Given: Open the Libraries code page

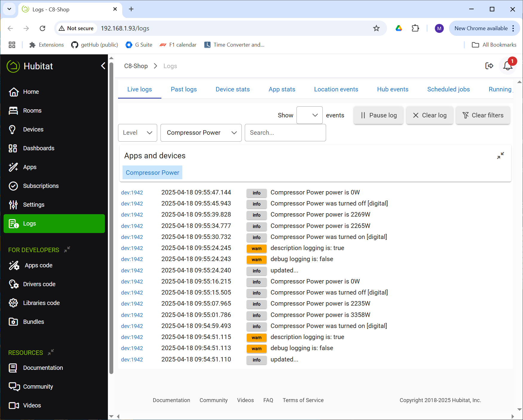Looking at the screenshot, I should pos(54,303).
